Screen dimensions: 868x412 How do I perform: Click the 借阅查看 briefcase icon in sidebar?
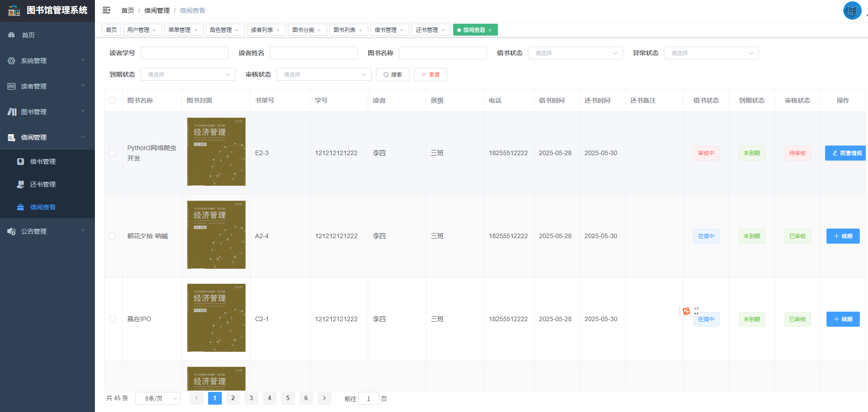click(20, 207)
